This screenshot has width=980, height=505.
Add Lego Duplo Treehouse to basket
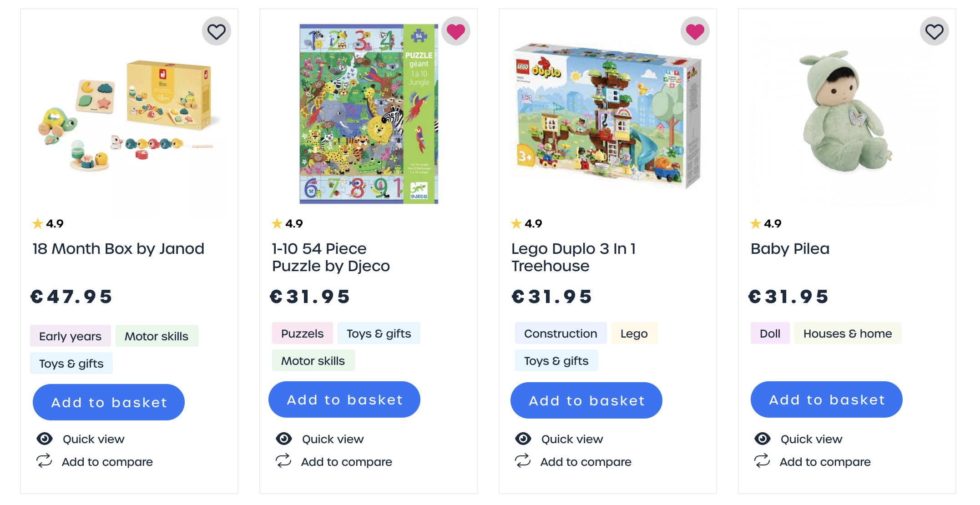tap(586, 400)
